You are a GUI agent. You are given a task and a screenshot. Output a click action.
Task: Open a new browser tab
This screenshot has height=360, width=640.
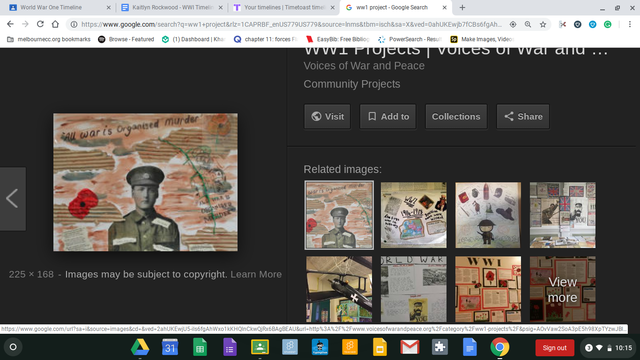pyautogui.click(x=462, y=7)
